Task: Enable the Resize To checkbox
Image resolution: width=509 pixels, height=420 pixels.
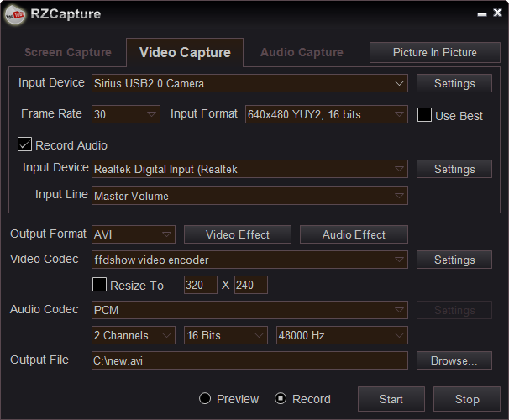Action: [99, 284]
